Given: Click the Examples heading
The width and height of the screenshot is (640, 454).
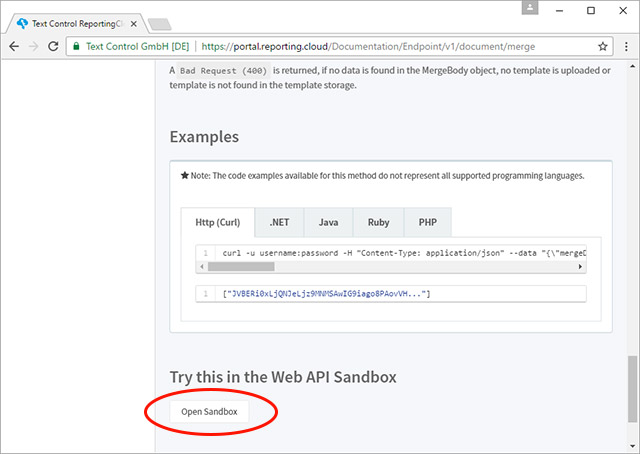Looking at the screenshot, I should (x=204, y=137).
